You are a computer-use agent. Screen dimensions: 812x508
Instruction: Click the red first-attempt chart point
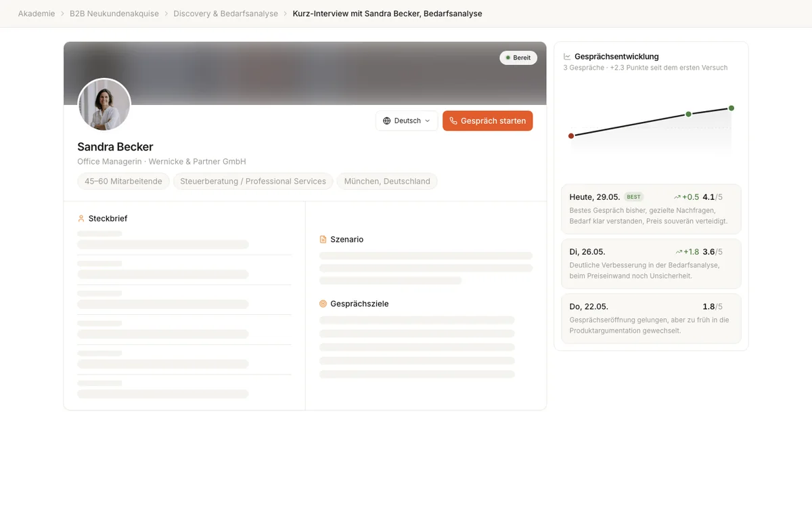(x=571, y=136)
